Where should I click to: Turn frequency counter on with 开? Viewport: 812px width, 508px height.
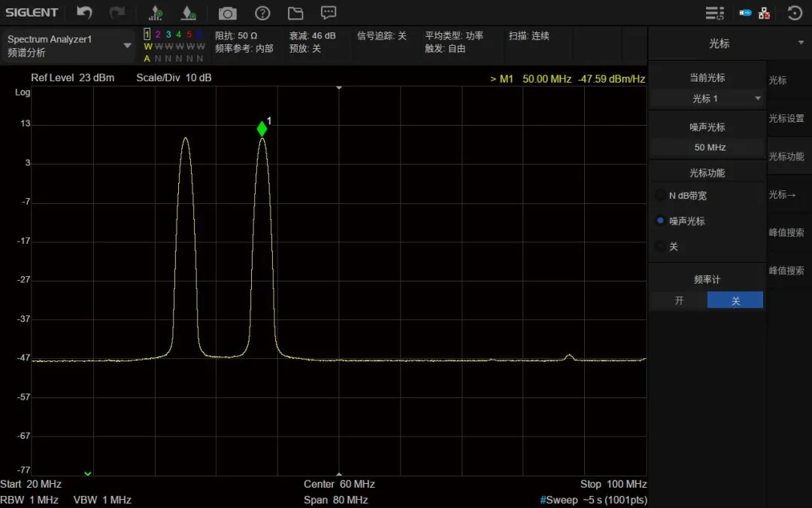679,300
